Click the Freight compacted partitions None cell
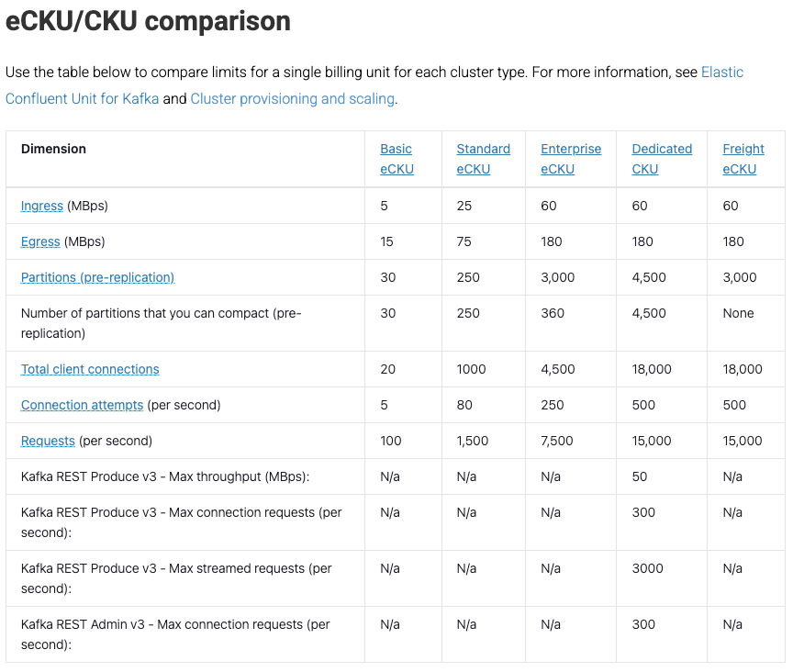This screenshot has height=672, width=793. click(x=738, y=313)
